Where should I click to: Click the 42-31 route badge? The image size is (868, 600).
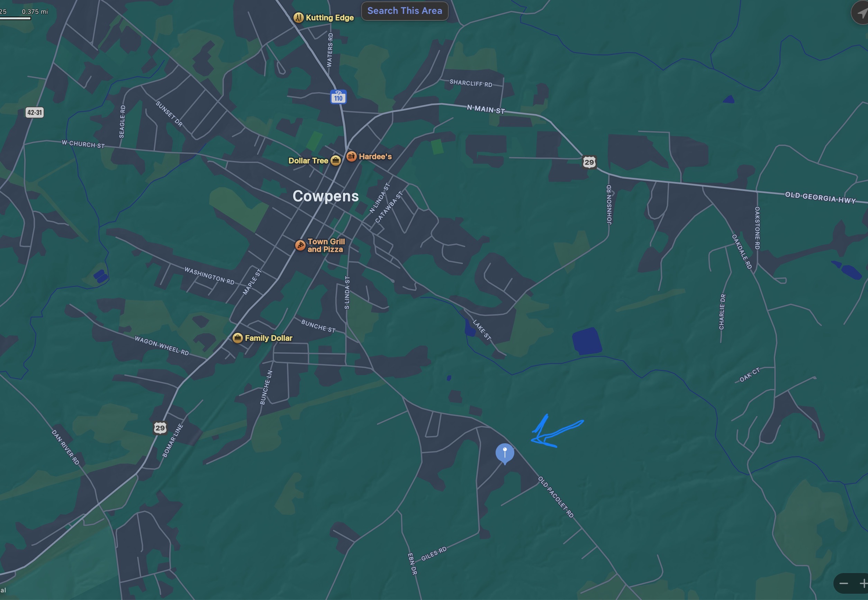[34, 112]
